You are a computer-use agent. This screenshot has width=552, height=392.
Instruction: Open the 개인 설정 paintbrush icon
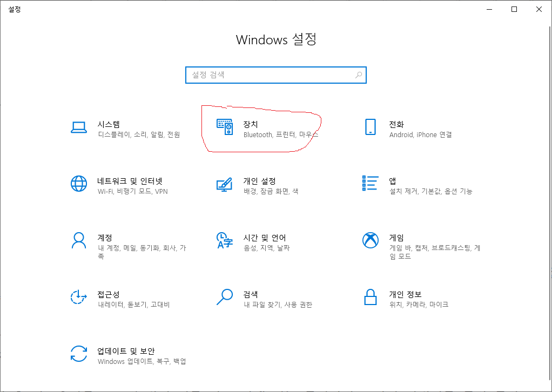225,184
